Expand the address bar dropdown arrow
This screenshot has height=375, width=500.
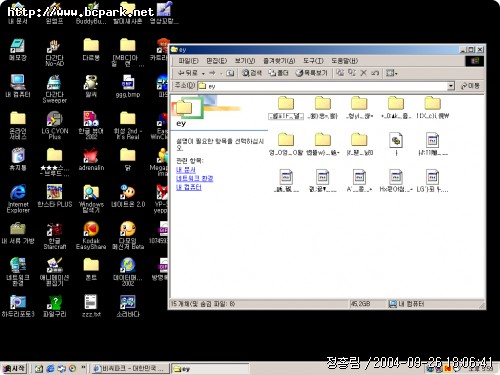pyautogui.click(x=451, y=86)
